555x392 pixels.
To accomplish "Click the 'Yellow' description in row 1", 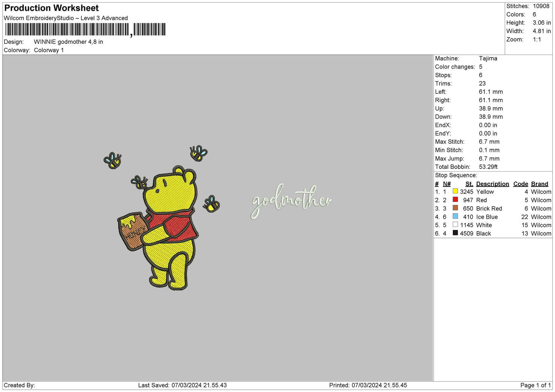I will point(485,192).
